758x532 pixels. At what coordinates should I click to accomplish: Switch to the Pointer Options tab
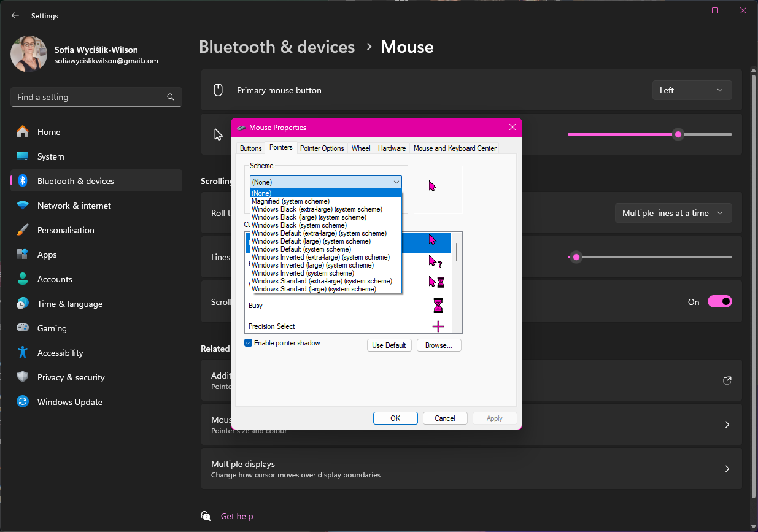(322, 148)
